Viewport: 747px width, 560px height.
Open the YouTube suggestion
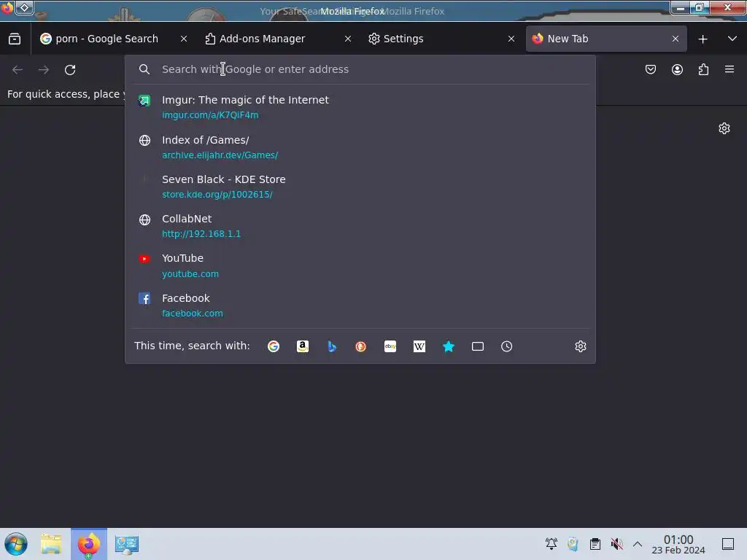(360, 265)
